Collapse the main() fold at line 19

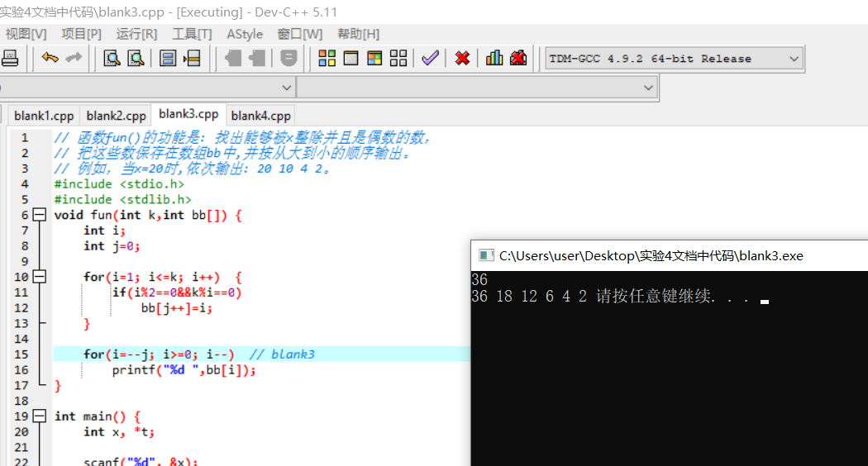[40, 416]
